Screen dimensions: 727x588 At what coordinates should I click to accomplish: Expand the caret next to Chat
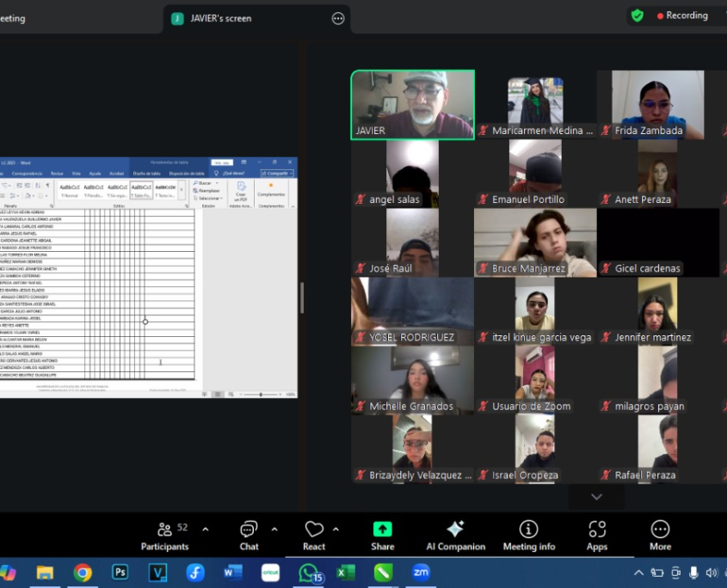point(274,530)
